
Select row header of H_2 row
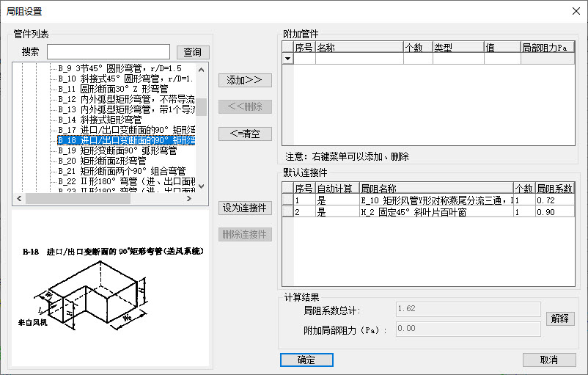[287, 211]
